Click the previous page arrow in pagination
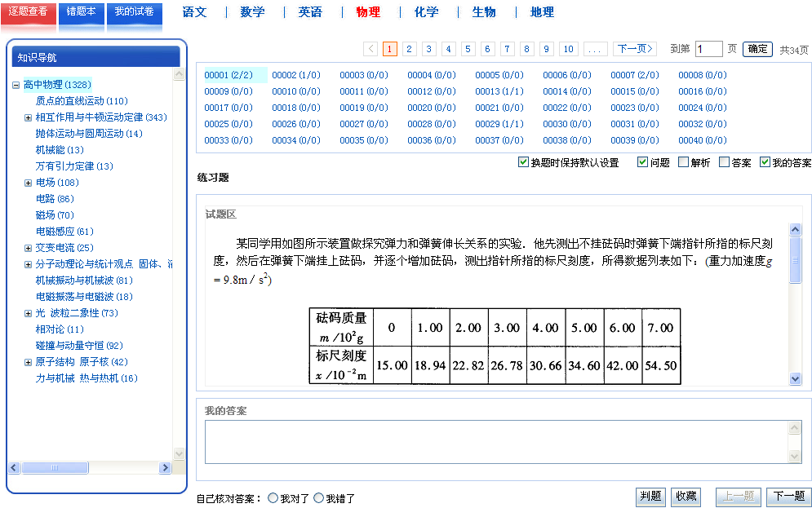This screenshot has width=812, height=508. 371,49
